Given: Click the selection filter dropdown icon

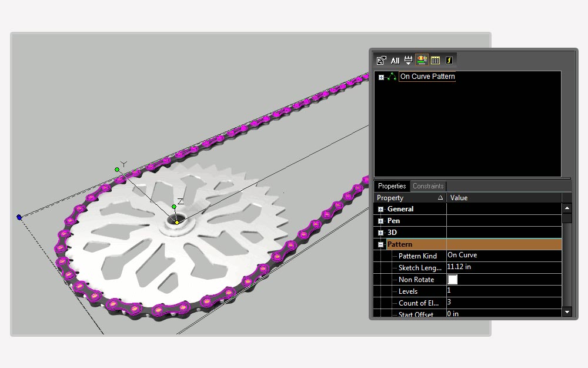Looking at the screenshot, I should 409,60.
